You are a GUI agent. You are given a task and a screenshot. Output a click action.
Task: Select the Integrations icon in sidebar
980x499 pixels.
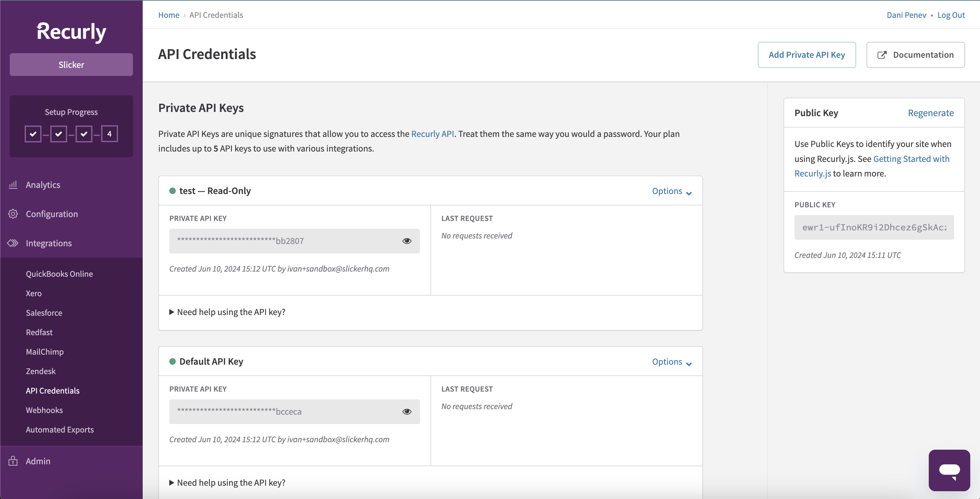pyautogui.click(x=13, y=243)
